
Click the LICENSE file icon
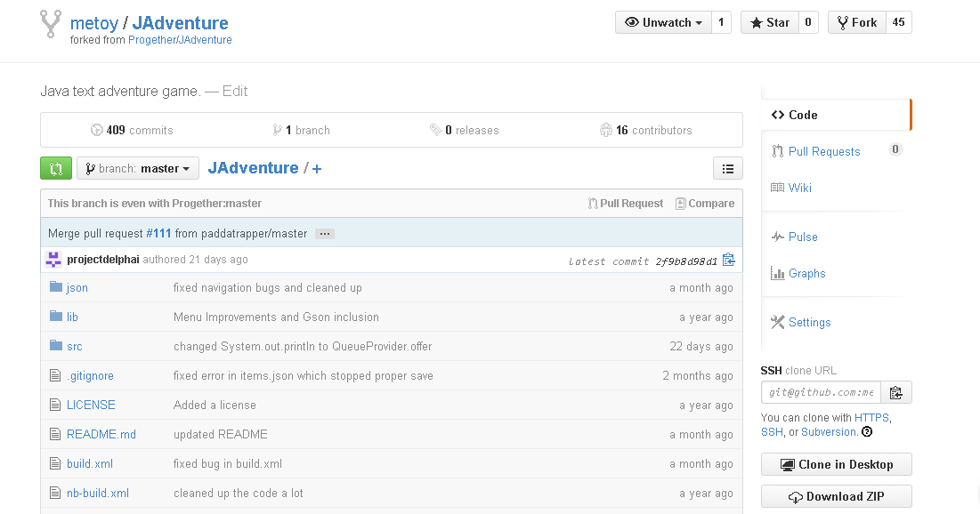pos(55,405)
